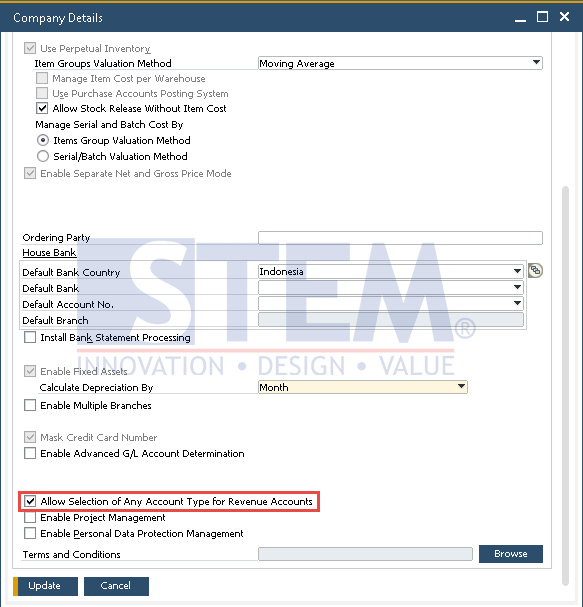Toggle Use Purchase Accounts Posting System
The width and height of the screenshot is (583, 607).
click(42, 93)
